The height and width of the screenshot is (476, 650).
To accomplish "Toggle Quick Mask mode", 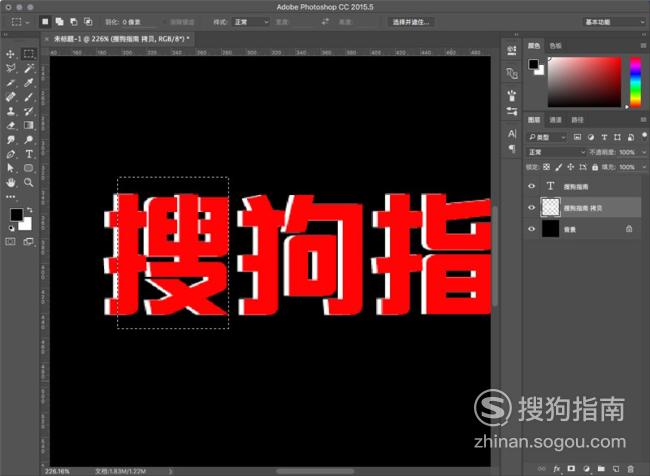I will point(11,241).
